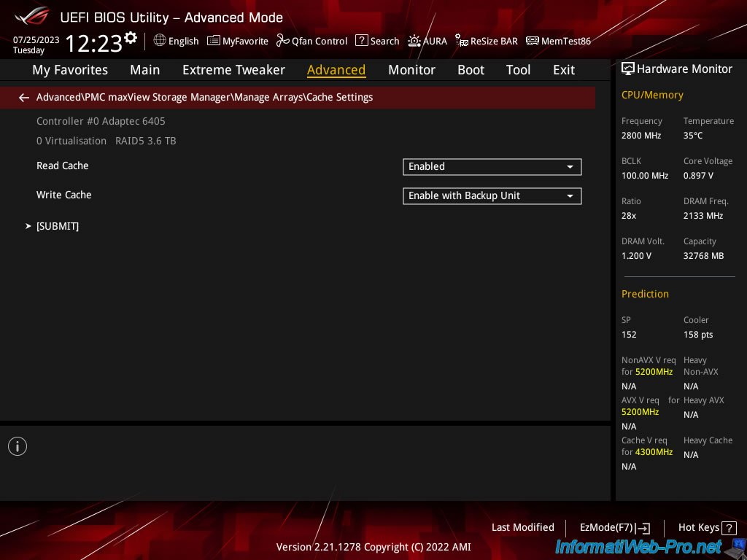
Task: Click the CPU/Memory heading
Action: (x=652, y=96)
